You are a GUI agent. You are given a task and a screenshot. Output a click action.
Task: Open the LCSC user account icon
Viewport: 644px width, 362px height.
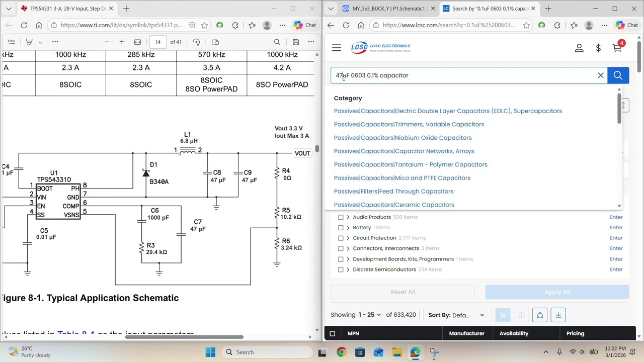579,48
